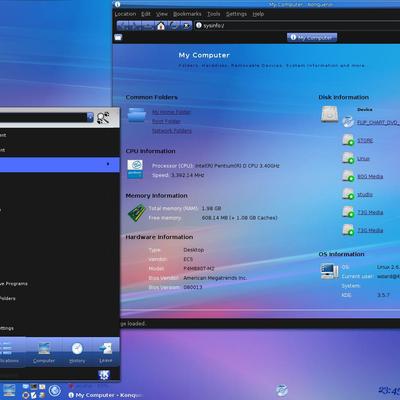This screenshot has width=400, height=400.
Task: Open a new tab via tab bar icon
Action: point(118,37)
